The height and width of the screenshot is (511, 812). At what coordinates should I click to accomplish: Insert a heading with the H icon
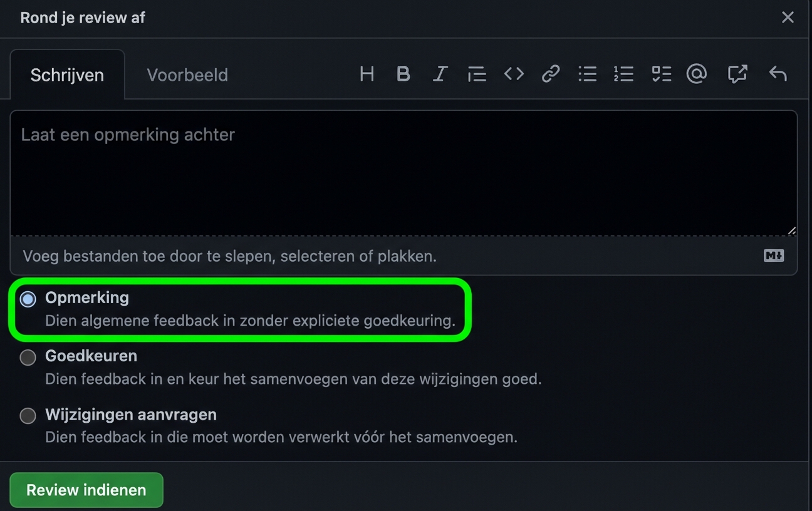click(x=367, y=74)
